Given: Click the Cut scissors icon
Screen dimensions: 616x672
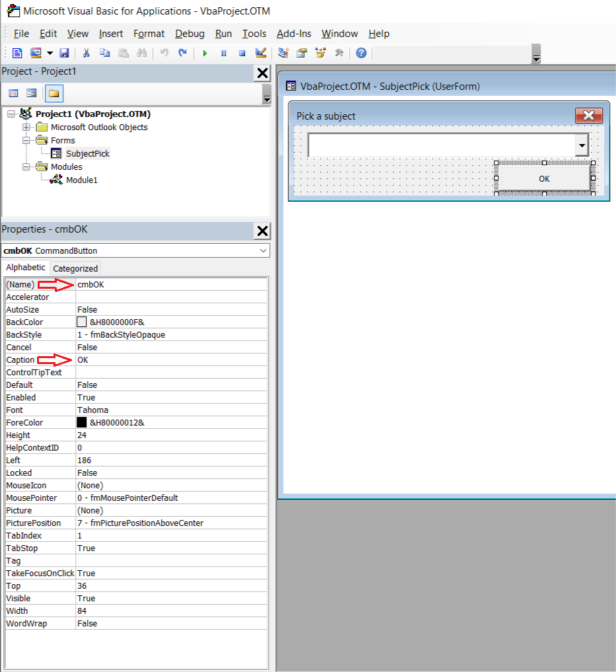Looking at the screenshot, I should coord(86,53).
